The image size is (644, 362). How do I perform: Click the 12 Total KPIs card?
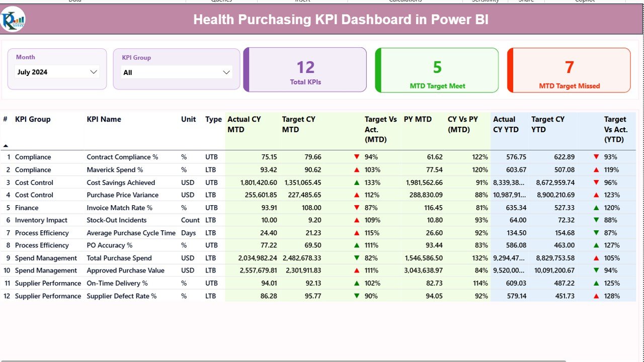(305, 70)
